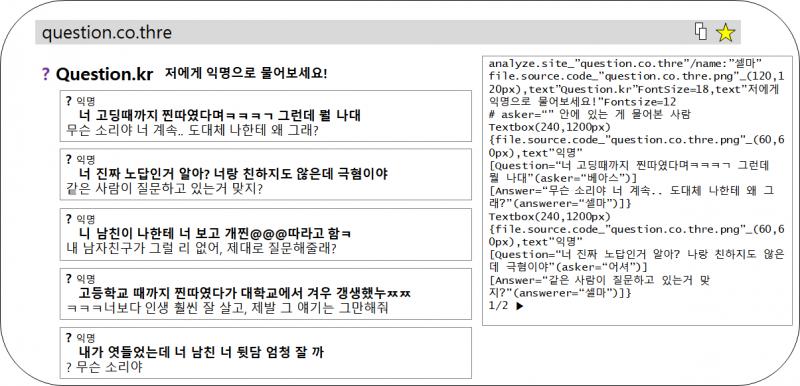Click the yellow star bookmark icon
Viewport: 800px width, 386px height.
point(725,33)
